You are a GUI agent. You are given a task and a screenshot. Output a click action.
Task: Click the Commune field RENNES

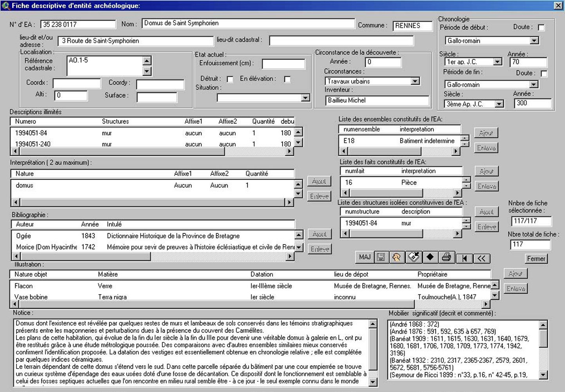point(412,26)
